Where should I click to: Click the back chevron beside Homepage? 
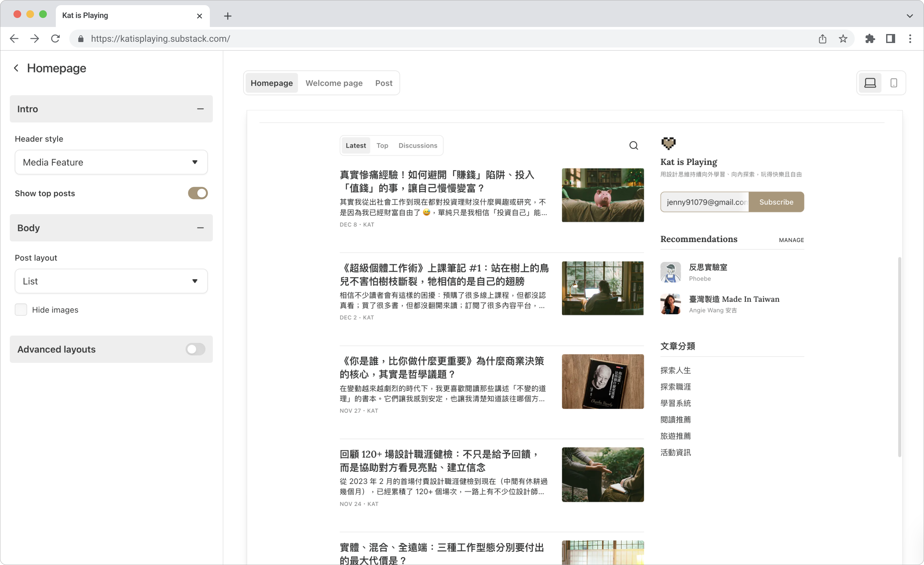(x=16, y=68)
